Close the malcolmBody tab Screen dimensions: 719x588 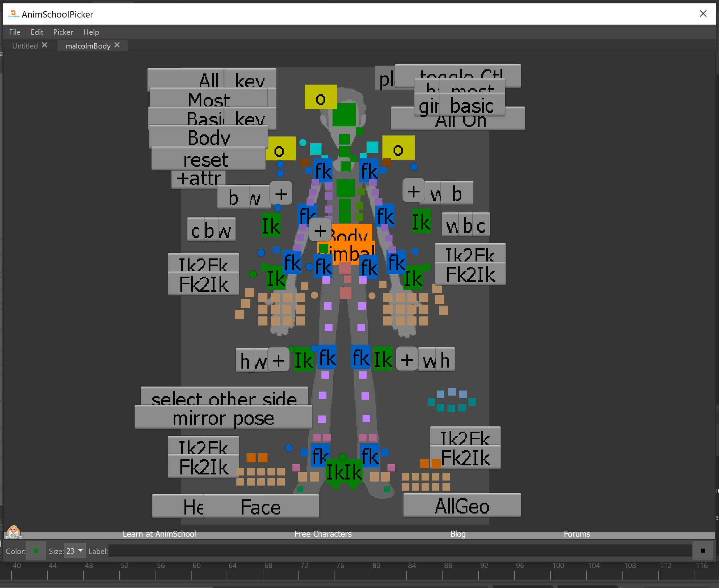click(117, 45)
